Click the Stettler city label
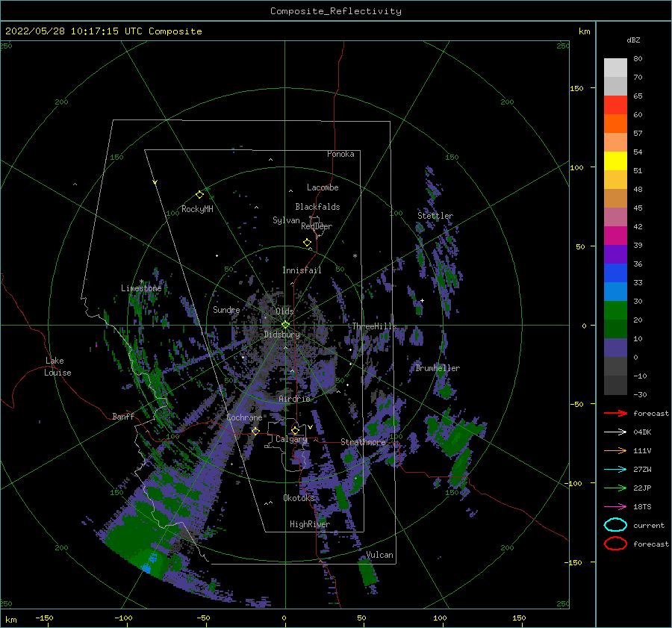672x628 pixels. pos(435,216)
